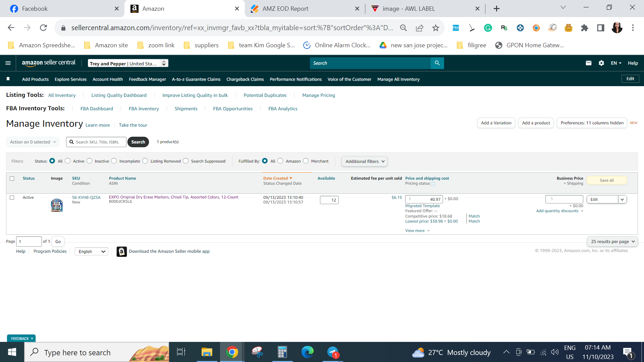Open Action on 0 selected dropdown
Screen dimensions: 644x362
coord(33,142)
